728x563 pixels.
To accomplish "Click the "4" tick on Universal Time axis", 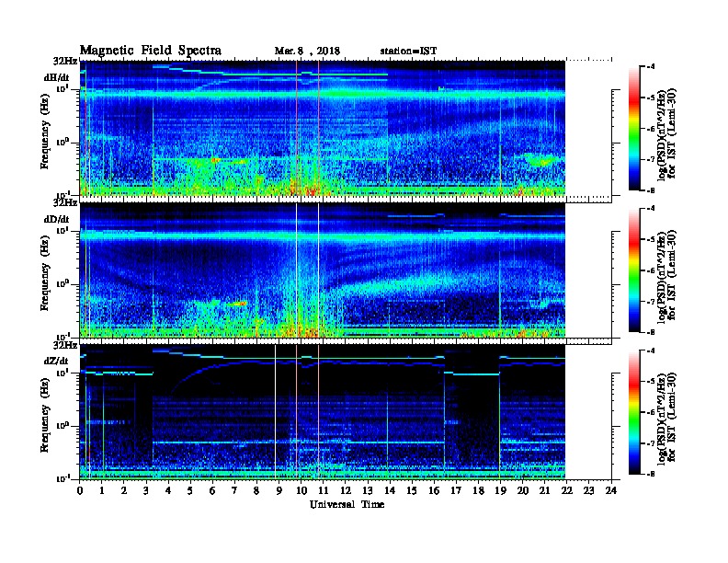I will [168, 490].
